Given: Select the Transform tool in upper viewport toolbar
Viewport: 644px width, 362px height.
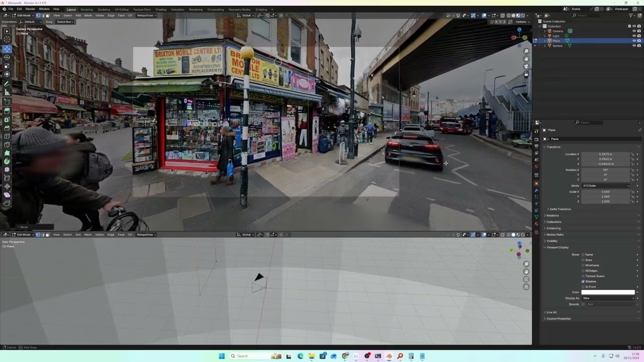Looking at the screenshot, I should click(7, 74).
